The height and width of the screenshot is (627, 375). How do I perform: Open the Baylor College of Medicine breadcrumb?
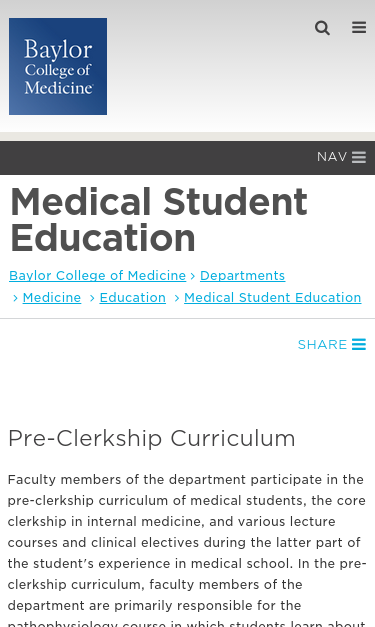(x=98, y=276)
